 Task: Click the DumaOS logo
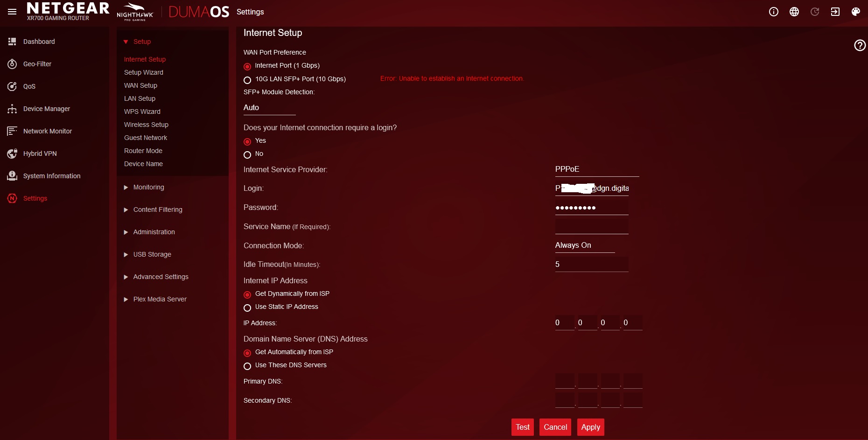pos(199,12)
